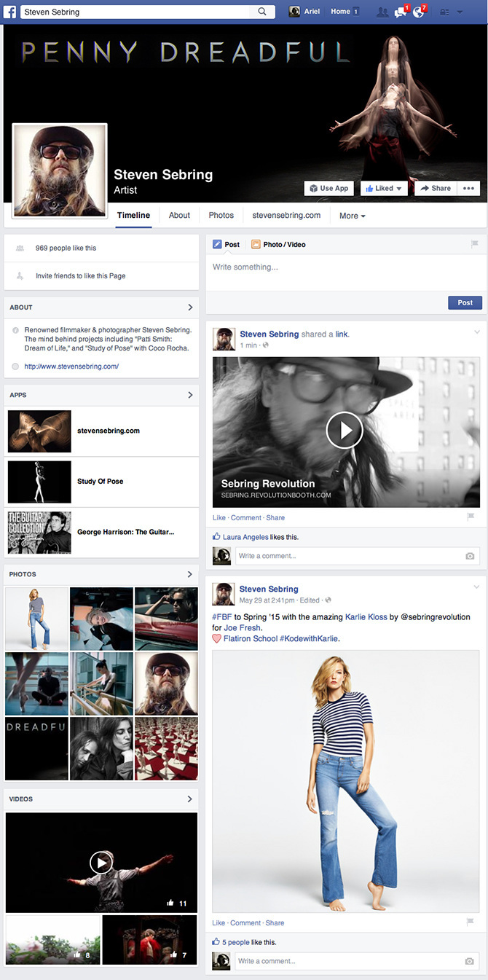The image size is (488, 980).
Task: Expand the More tab dropdown
Action: (353, 216)
